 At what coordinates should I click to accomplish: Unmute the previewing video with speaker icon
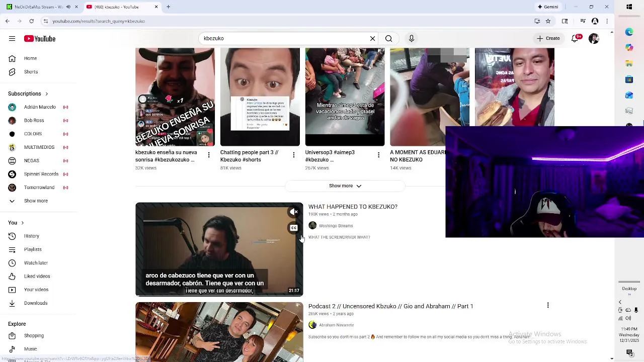[294, 212]
